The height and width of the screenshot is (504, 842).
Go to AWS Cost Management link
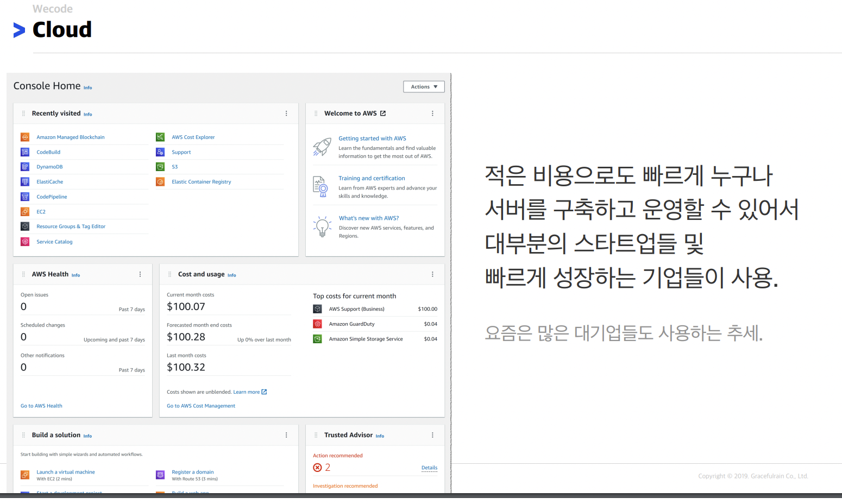point(201,406)
